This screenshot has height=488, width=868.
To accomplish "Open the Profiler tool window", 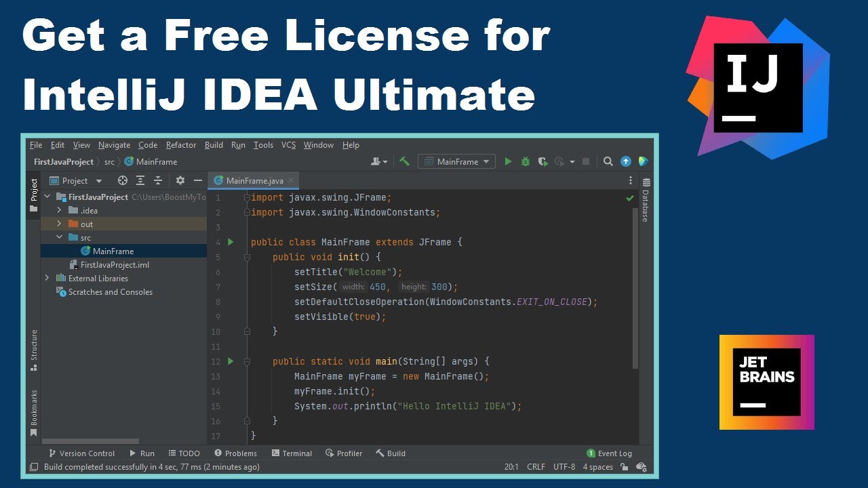I will (x=344, y=453).
